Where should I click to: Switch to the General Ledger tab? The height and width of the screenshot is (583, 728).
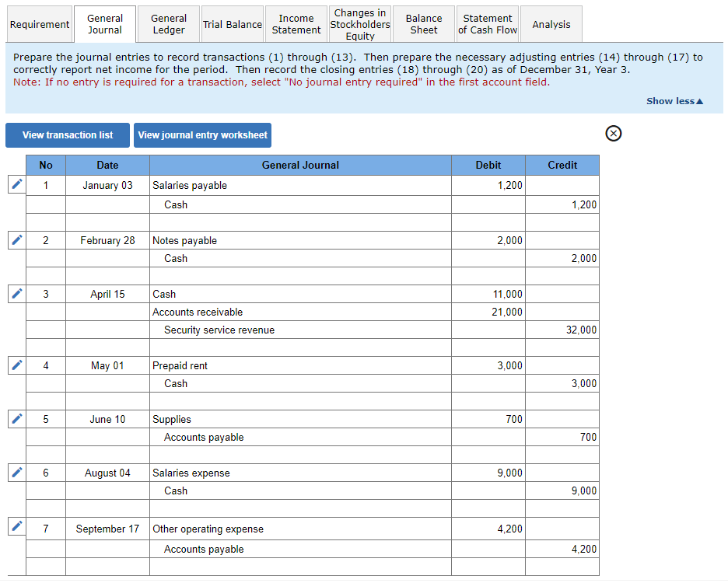tap(169, 24)
